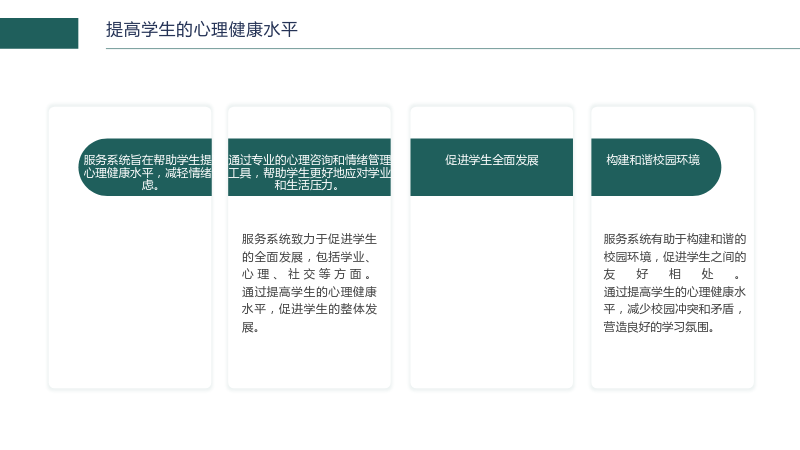800x450 pixels.
Task: Click the empty area of the first card
Action: click(x=130, y=291)
